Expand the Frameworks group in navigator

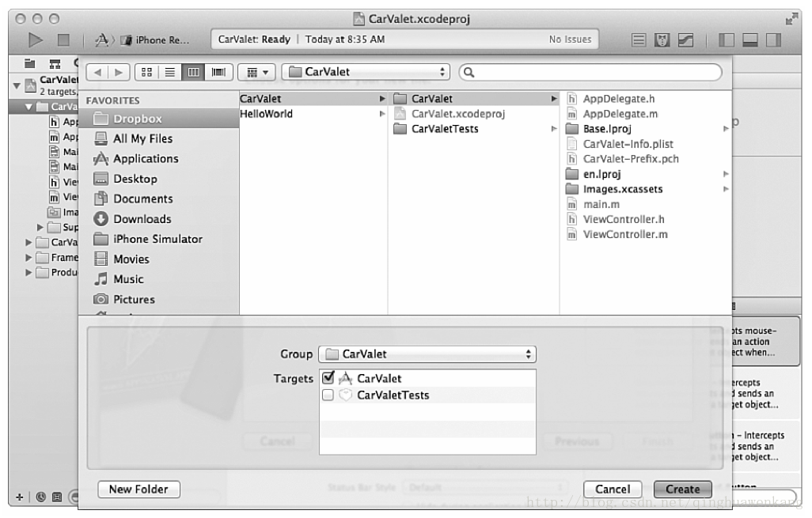tap(28, 257)
